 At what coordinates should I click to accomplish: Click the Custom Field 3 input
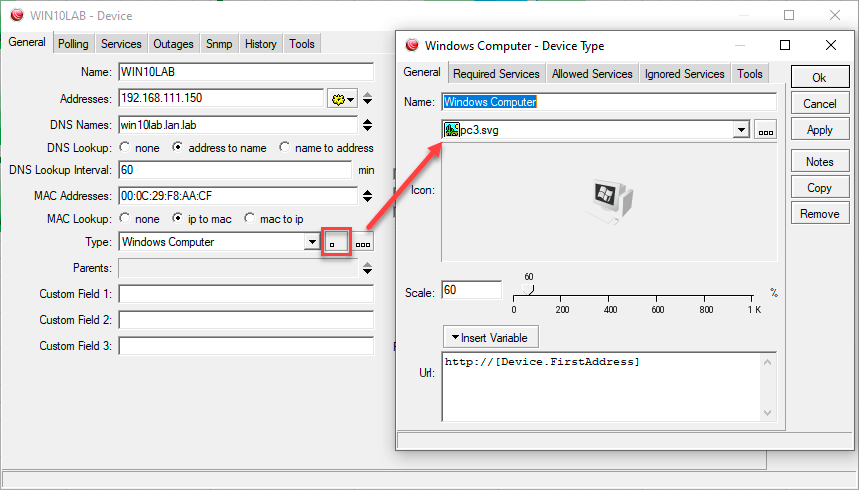[x=246, y=346]
